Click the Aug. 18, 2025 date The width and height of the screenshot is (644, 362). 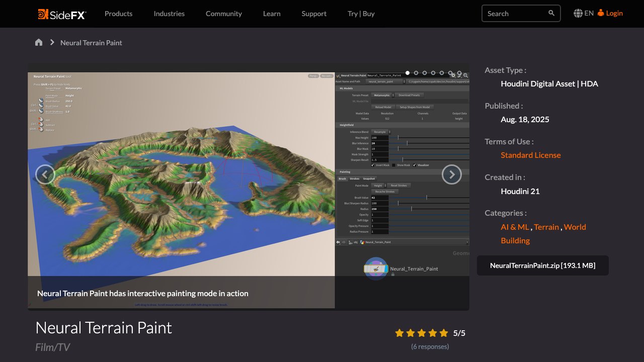click(525, 119)
